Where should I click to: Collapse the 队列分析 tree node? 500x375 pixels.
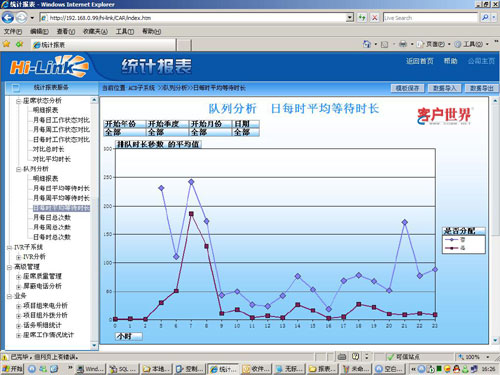point(19,169)
